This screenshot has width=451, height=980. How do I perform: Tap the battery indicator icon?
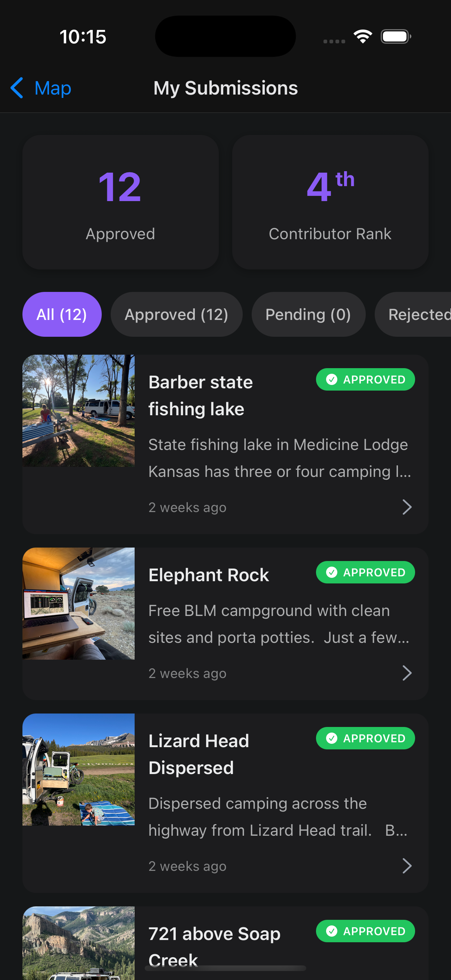click(395, 37)
